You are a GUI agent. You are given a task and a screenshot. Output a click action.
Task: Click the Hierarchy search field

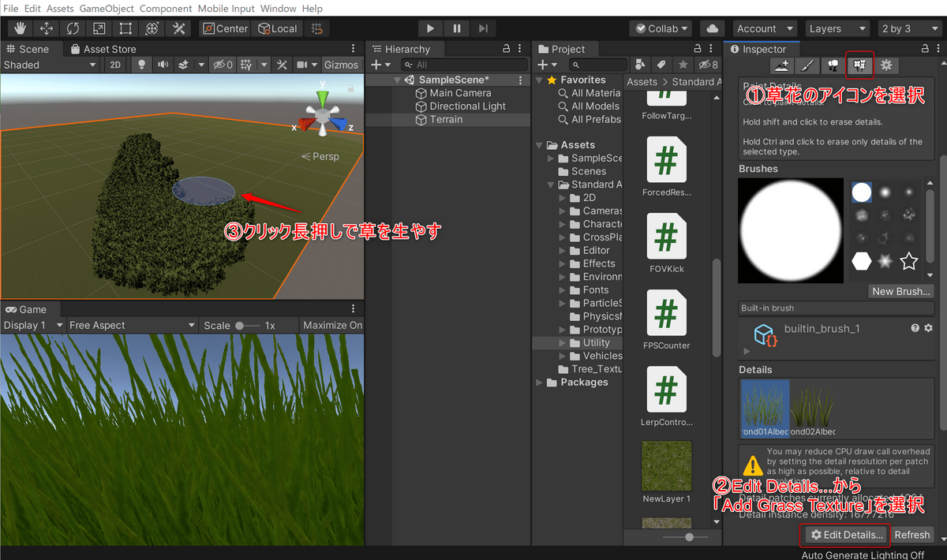pos(464,65)
